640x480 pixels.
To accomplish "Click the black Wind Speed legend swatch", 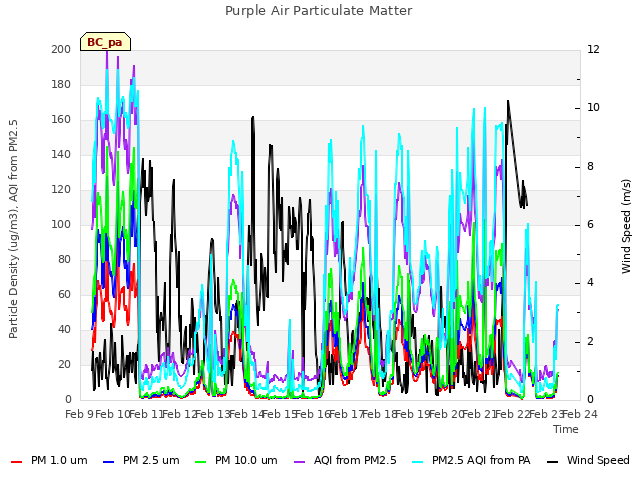I will (x=552, y=462).
